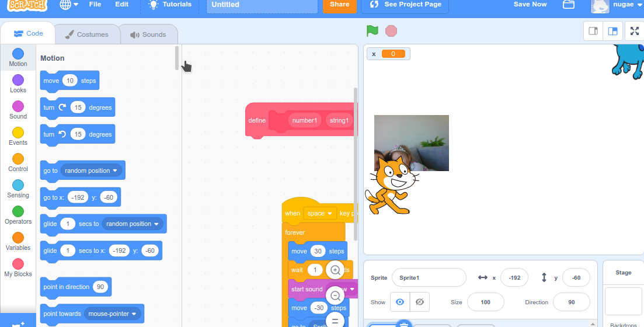Click the green flag to start
The image size is (644, 327).
[372, 31]
